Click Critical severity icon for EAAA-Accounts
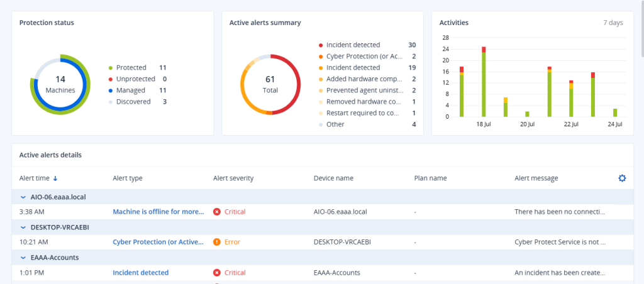Image resolution: width=644 pixels, height=284 pixels. [x=217, y=273]
